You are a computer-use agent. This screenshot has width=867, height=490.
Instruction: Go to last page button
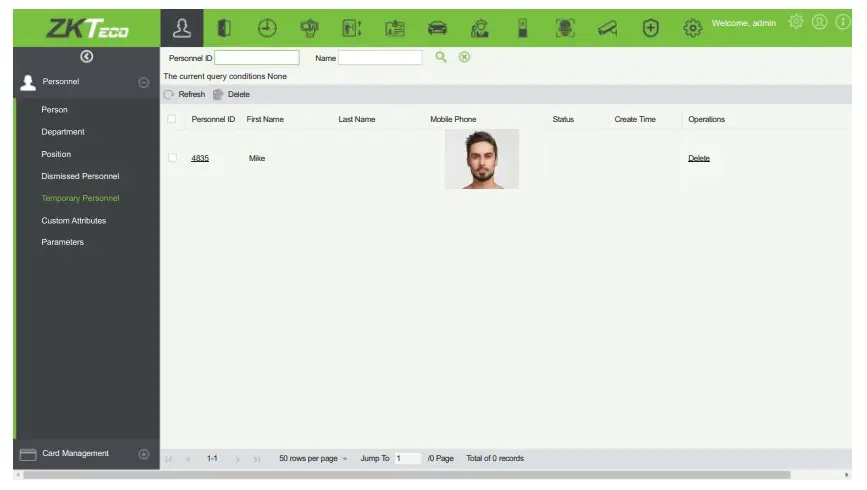[257, 459]
